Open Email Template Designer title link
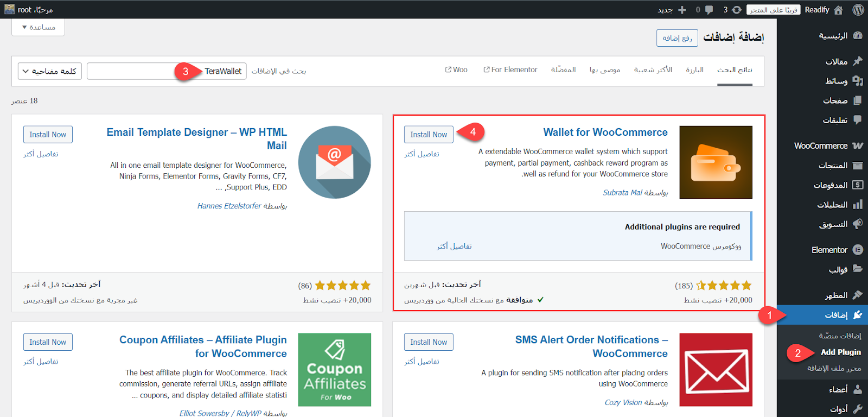 pyautogui.click(x=197, y=139)
